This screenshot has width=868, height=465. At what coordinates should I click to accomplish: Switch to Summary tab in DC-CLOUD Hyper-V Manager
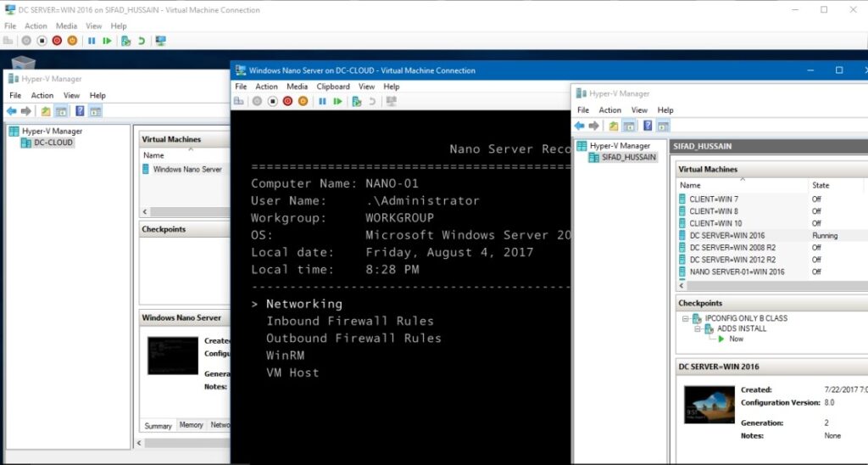pos(159,426)
